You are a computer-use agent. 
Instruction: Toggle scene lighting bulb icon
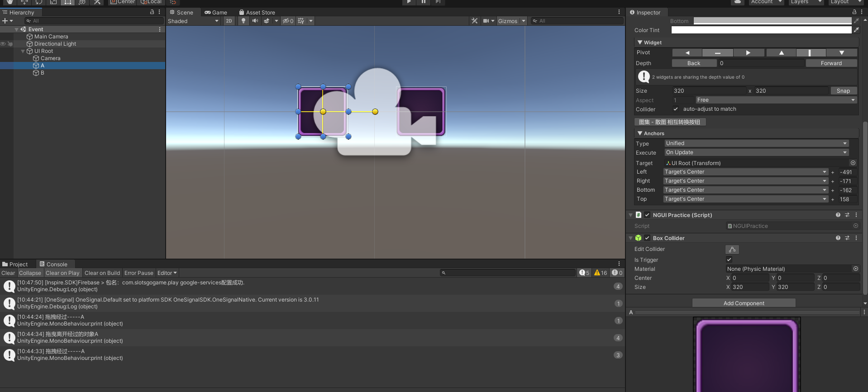pyautogui.click(x=243, y=21)
